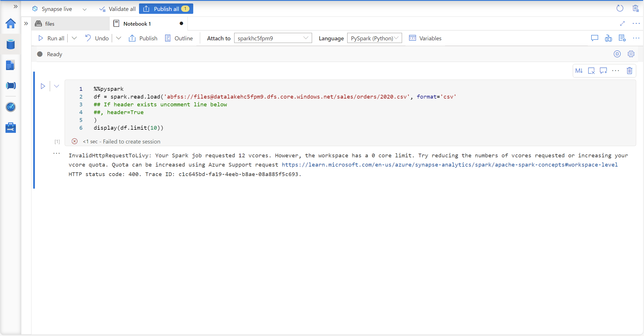
Task: Convert cell to Markdown
Action: (579, 71)
